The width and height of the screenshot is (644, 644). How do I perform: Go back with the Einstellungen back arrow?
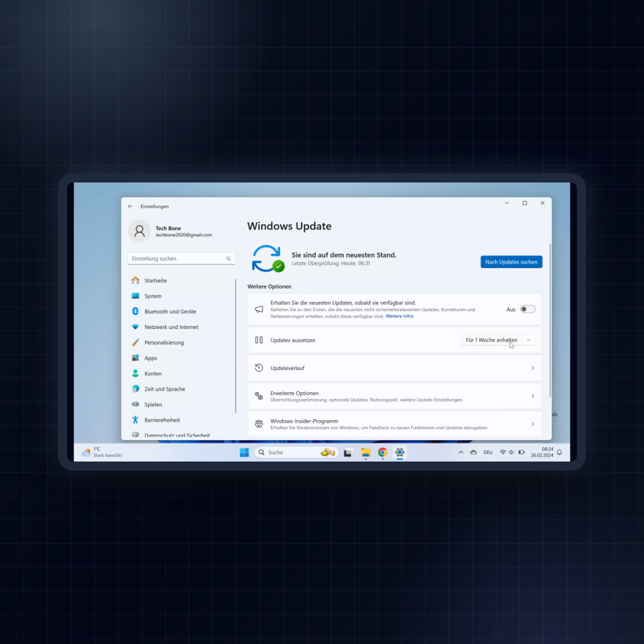point(130,206)
